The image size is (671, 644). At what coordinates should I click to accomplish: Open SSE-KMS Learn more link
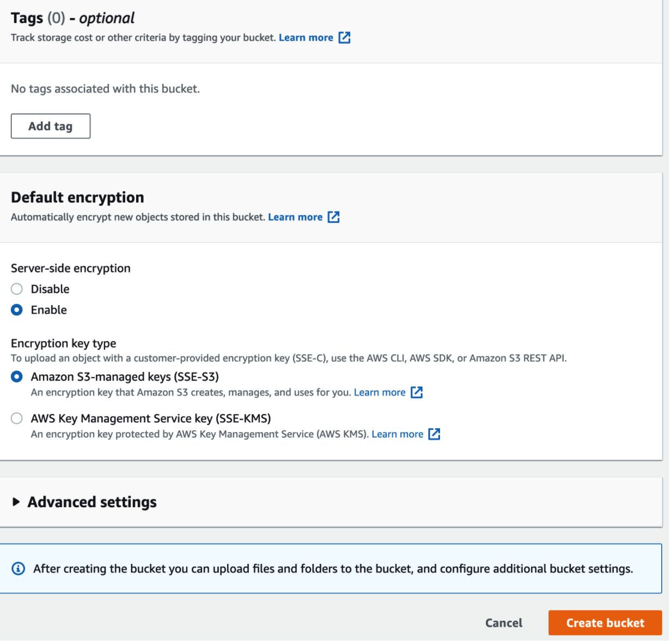pyautogui.click(x=398, y=434)
